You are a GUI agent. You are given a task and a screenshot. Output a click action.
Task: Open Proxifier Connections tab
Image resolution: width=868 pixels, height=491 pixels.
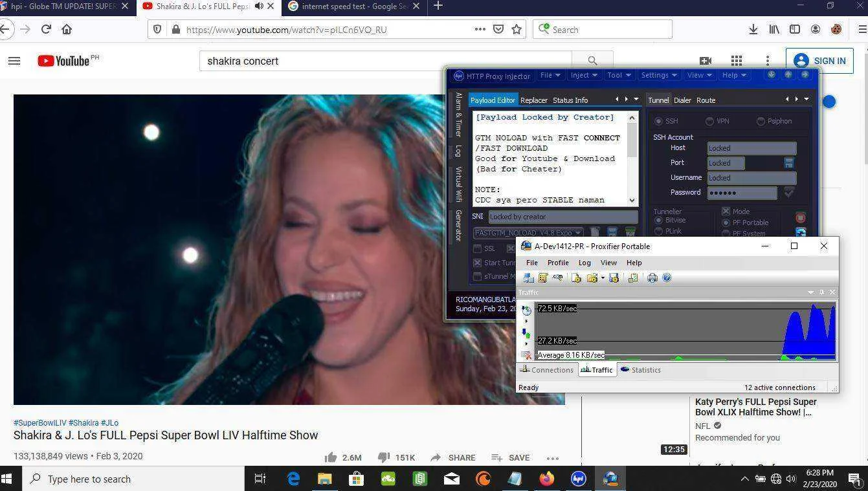(546, 370)
